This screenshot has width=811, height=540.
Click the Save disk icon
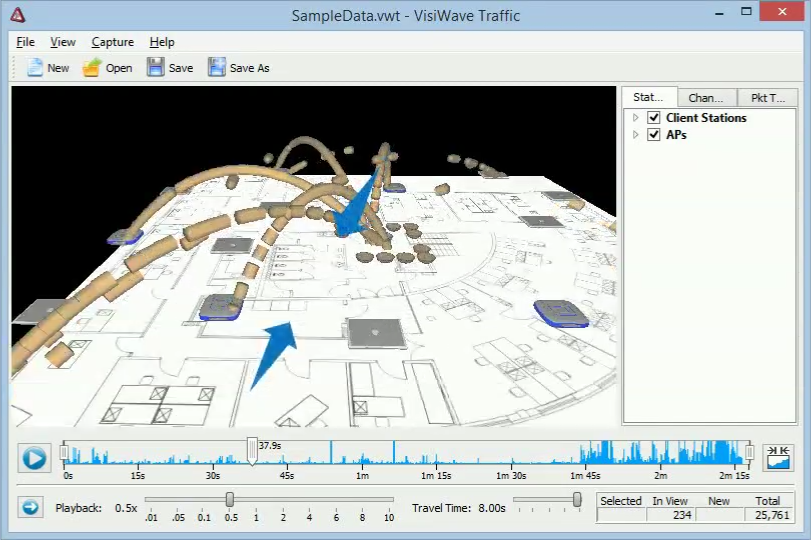click(155, 67)
